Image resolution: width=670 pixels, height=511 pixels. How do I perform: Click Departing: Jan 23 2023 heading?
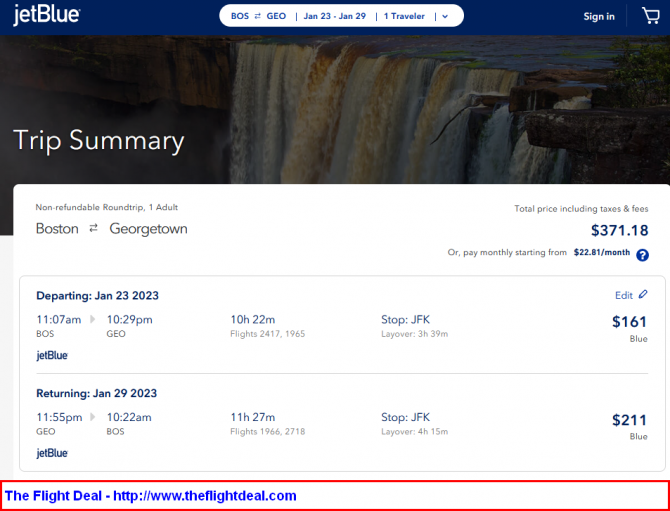pyautogui.click(x=97, y=296)
